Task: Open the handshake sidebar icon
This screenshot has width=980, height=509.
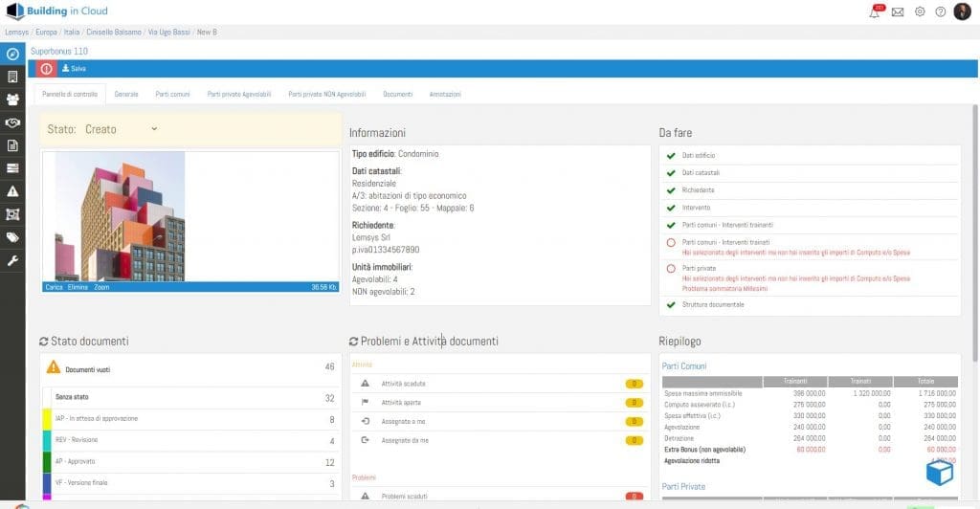Action: point(12,122)
